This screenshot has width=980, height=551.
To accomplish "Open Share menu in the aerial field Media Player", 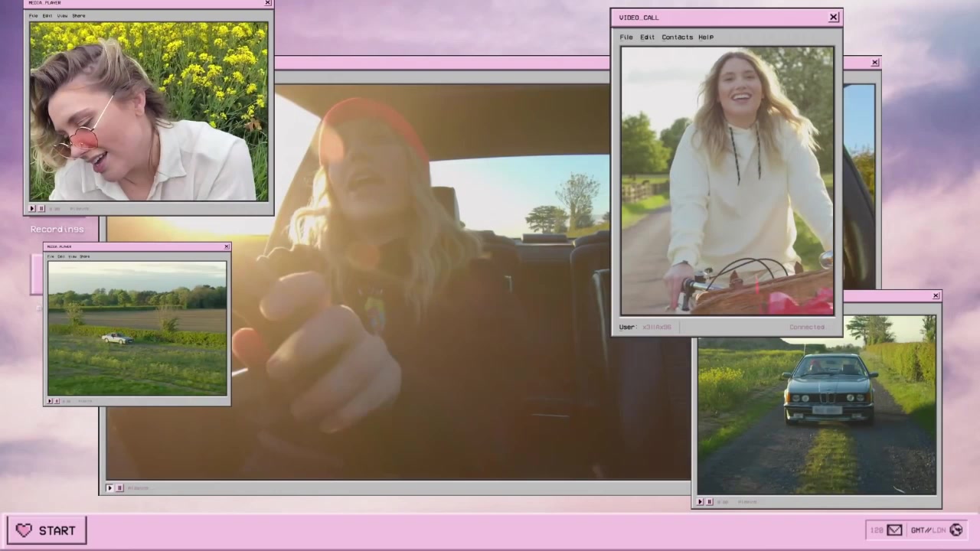I will (85, 256).
